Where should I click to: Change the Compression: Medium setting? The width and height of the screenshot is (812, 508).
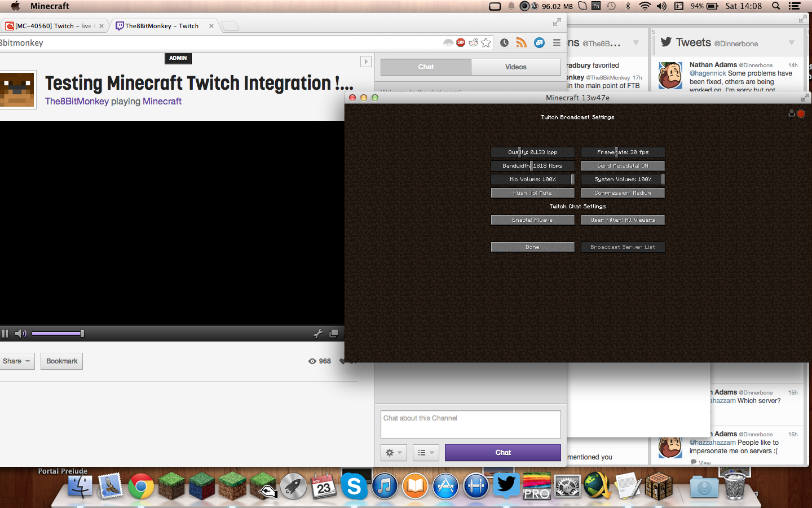(623, 193)
